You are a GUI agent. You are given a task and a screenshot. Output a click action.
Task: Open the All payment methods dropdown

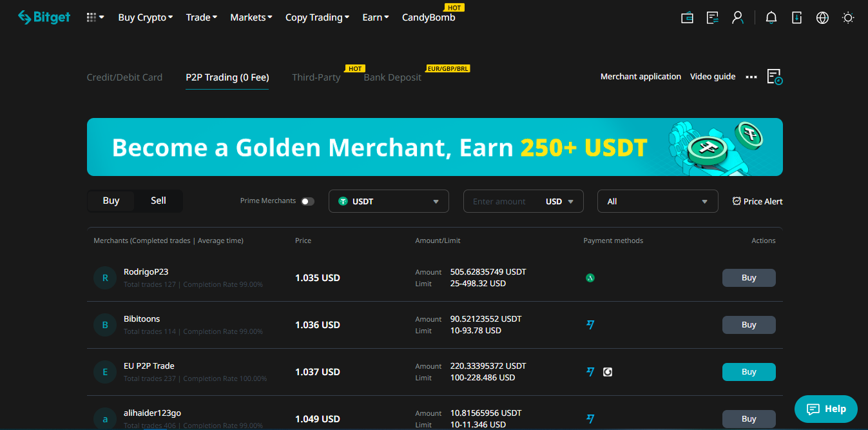point(657,201)
